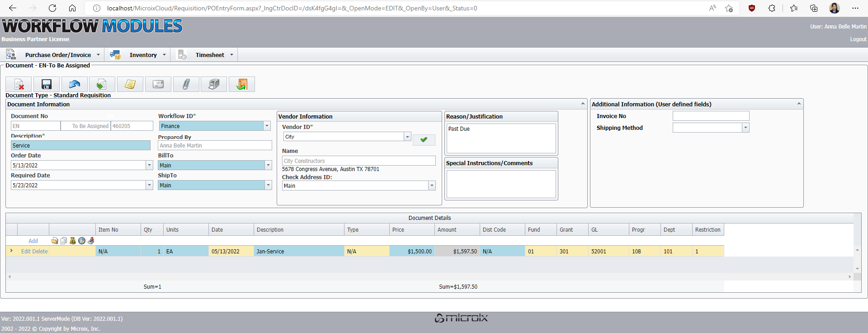Expand the detail row arrow
Screen dimensions: 868x333
click(11, 251)
